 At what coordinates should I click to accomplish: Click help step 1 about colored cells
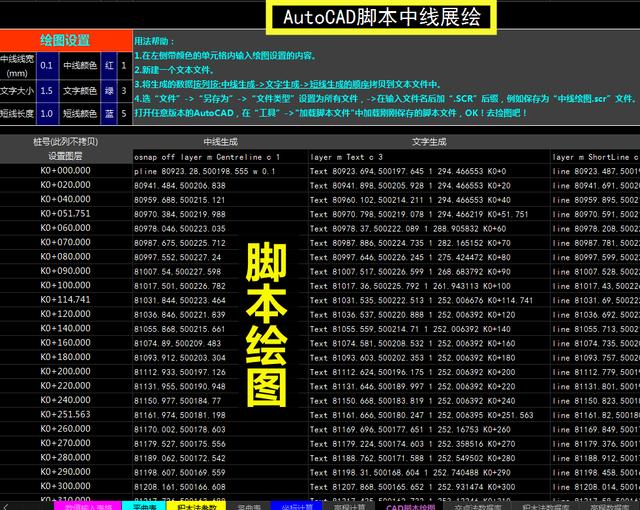pos(225,55)
